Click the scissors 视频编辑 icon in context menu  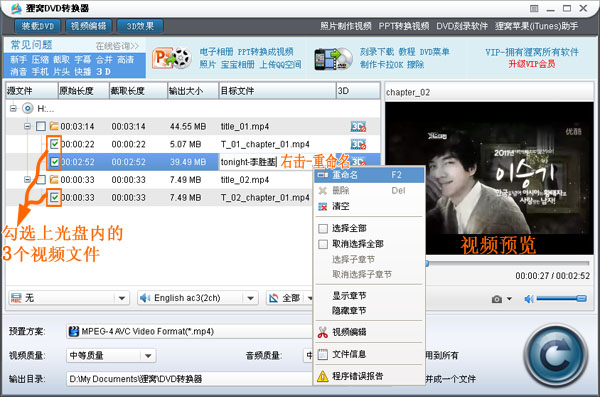[323, 332]
